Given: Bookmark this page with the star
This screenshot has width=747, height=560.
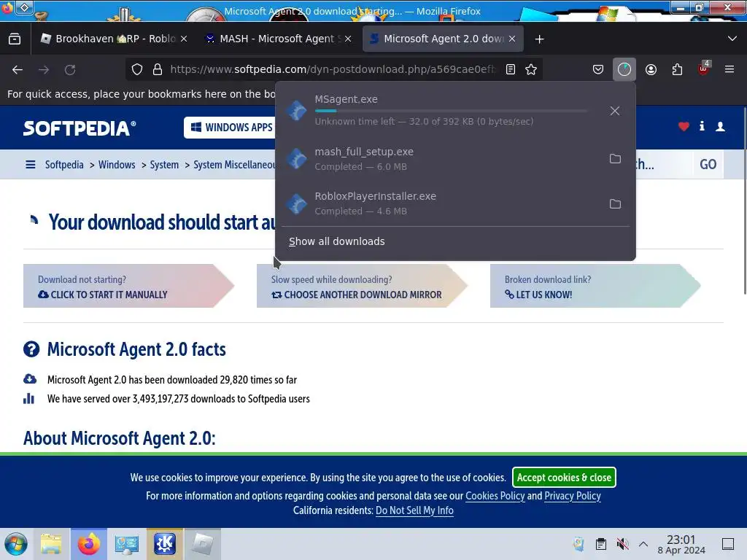Looking at the screenshot, I should point(531,69).
